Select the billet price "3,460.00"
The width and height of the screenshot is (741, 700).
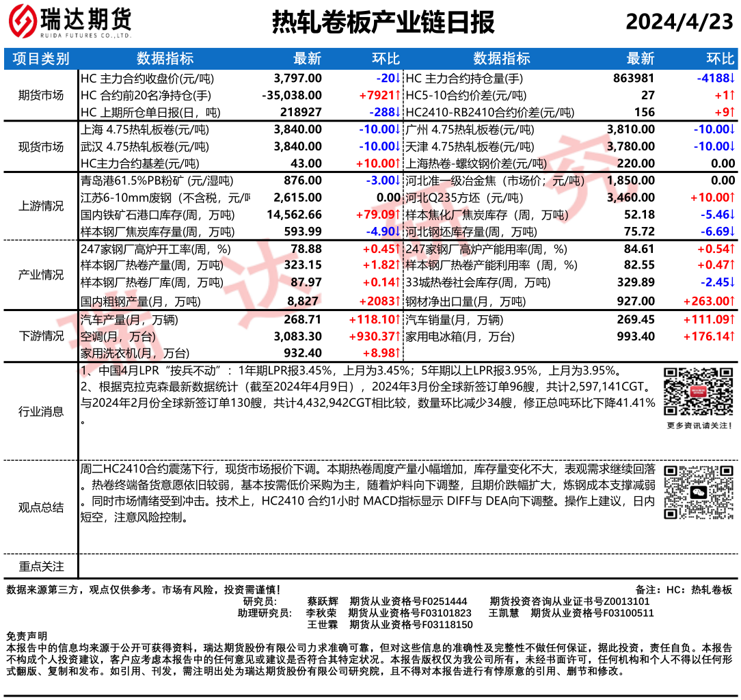point(631,198)
